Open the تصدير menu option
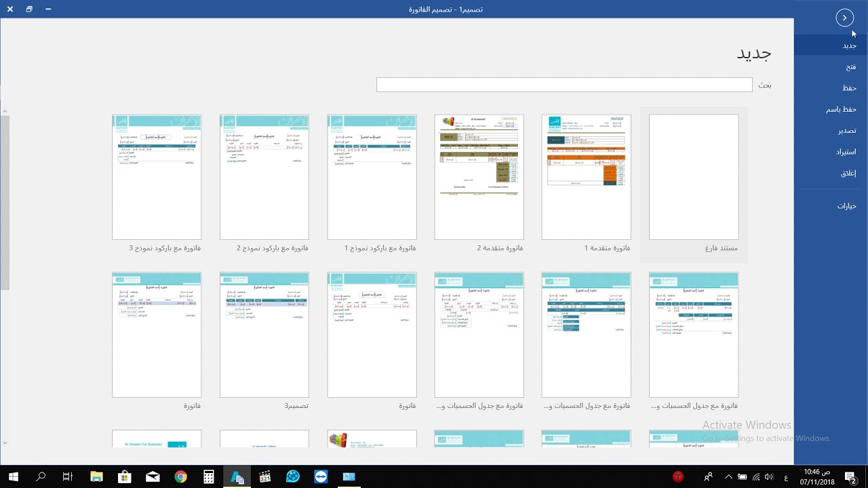The width and height of the screenshot is (868, 488). click(x=831, y=131)
